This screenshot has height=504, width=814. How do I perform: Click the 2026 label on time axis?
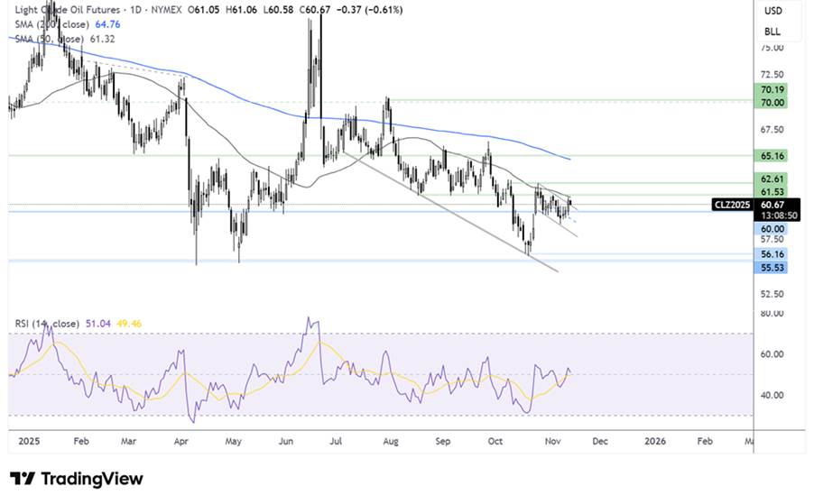[655, 443]
